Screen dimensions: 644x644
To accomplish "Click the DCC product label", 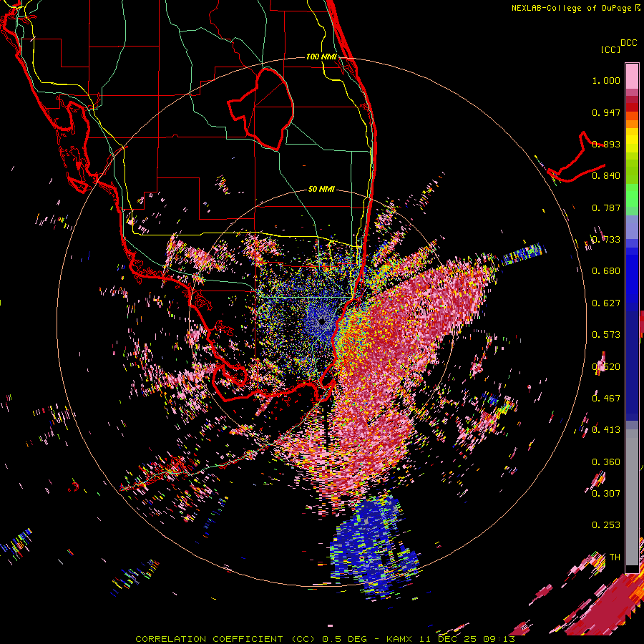I will (628, 43).
